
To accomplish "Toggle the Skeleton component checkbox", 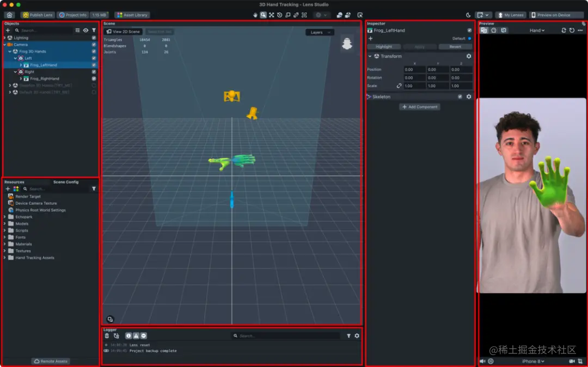I will (460, 97).
